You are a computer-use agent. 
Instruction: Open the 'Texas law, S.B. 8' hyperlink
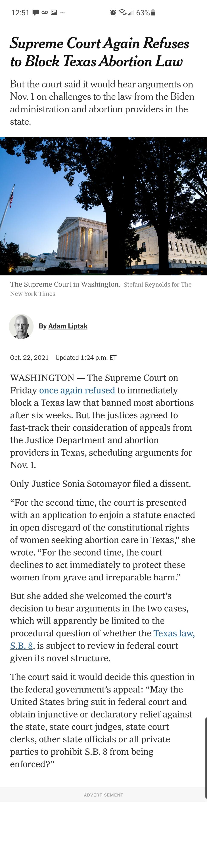click(x=174, y=632)
